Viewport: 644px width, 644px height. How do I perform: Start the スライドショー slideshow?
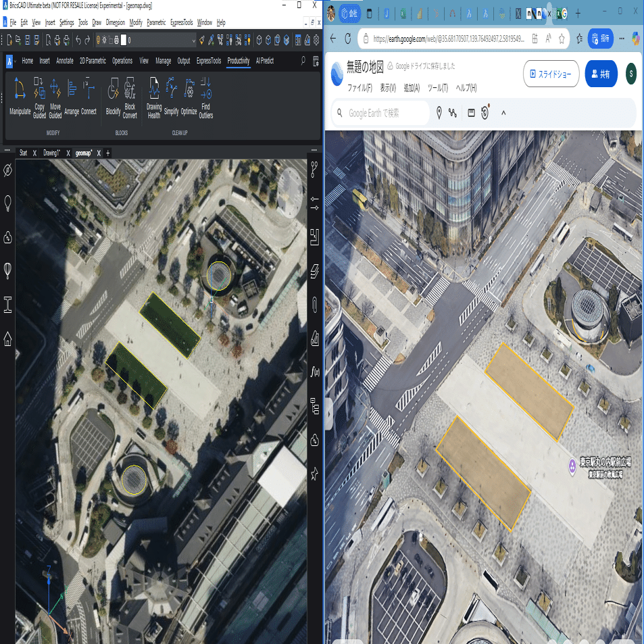pos(551,74)
